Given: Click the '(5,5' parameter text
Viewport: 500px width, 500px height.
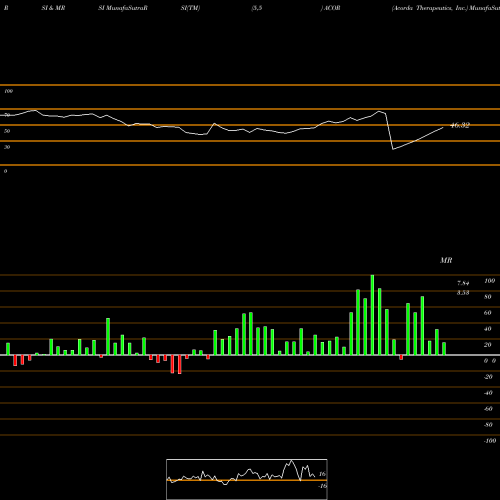Looking at the screenshot, I should pos(257,8).
